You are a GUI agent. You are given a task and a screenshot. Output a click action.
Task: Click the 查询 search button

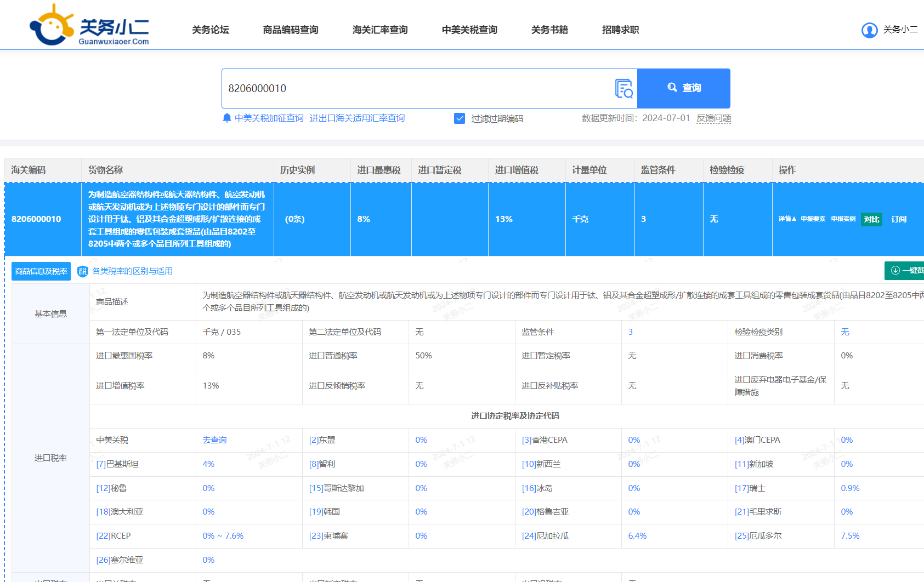pos(684,88)
